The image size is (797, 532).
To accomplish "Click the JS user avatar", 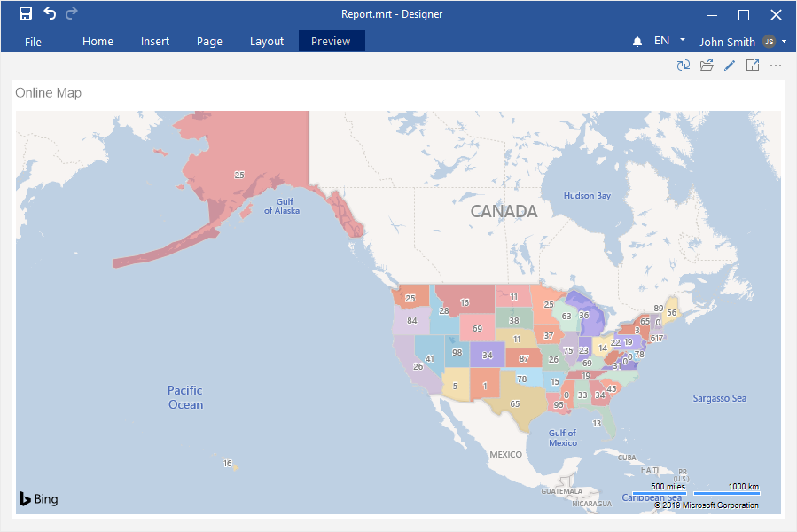I will click(x=769, y=42).
